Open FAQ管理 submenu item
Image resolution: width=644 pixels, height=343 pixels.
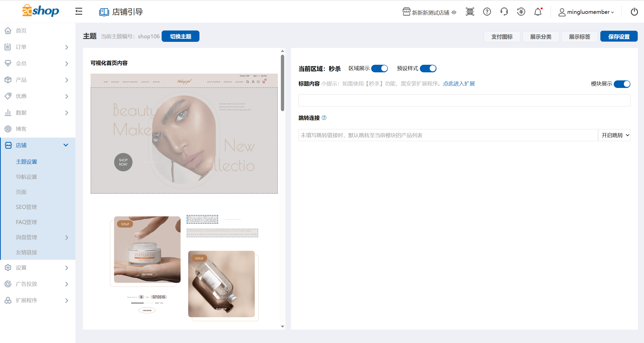26,222
